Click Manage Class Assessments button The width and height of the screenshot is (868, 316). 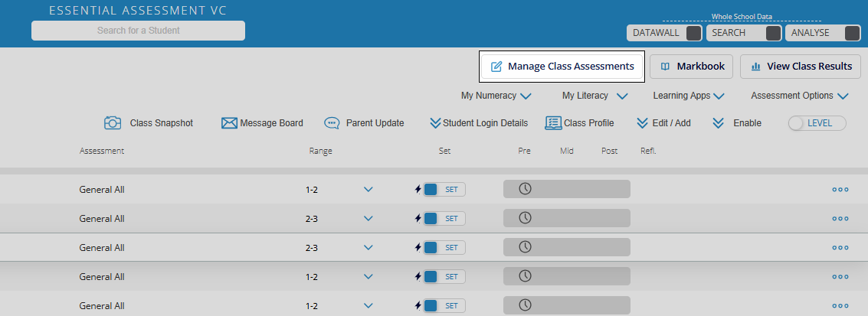(x=562, y=67)
